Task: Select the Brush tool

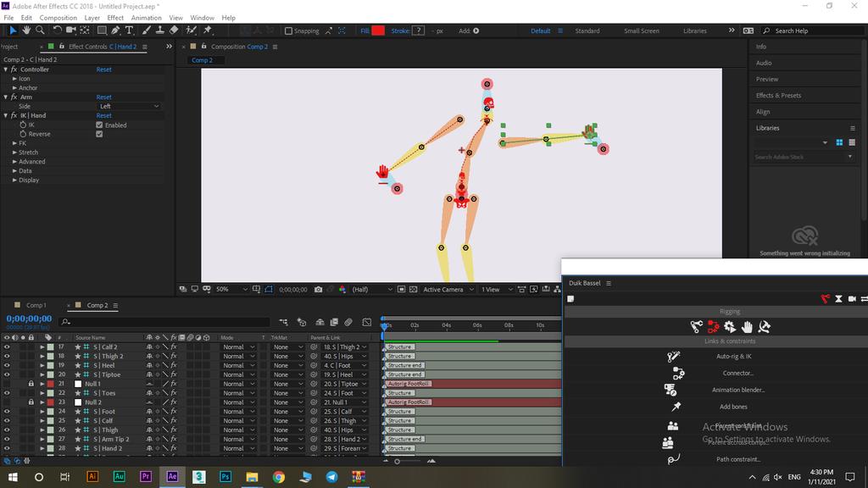Action: click(x=146, y=30)
